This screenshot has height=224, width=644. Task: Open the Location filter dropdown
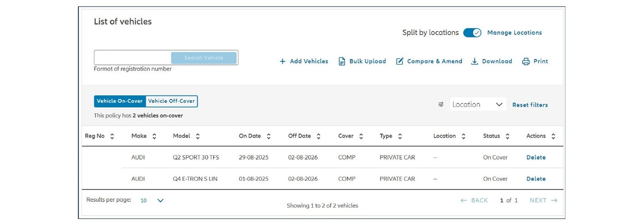click(x=478, y=104)
